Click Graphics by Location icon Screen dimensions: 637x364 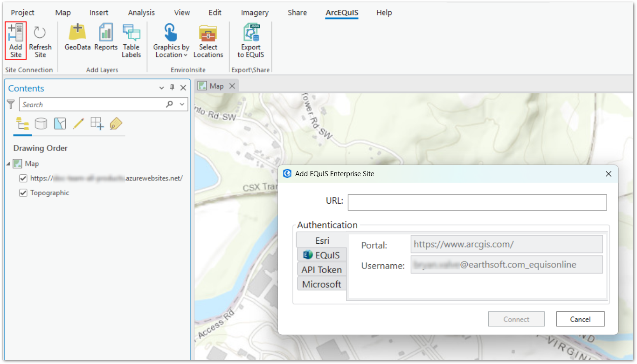[171, 33]
